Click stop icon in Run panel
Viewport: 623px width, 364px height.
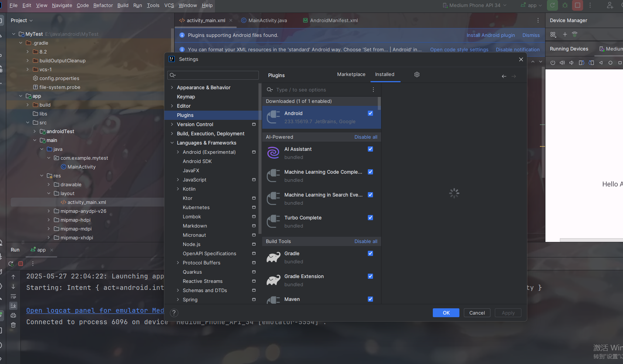[x=21, y=264]
